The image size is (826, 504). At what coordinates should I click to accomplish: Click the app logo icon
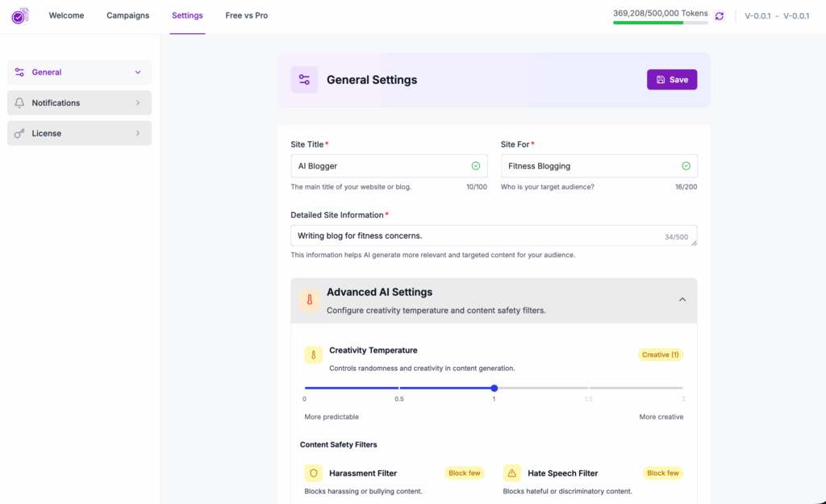pos(20,16)
